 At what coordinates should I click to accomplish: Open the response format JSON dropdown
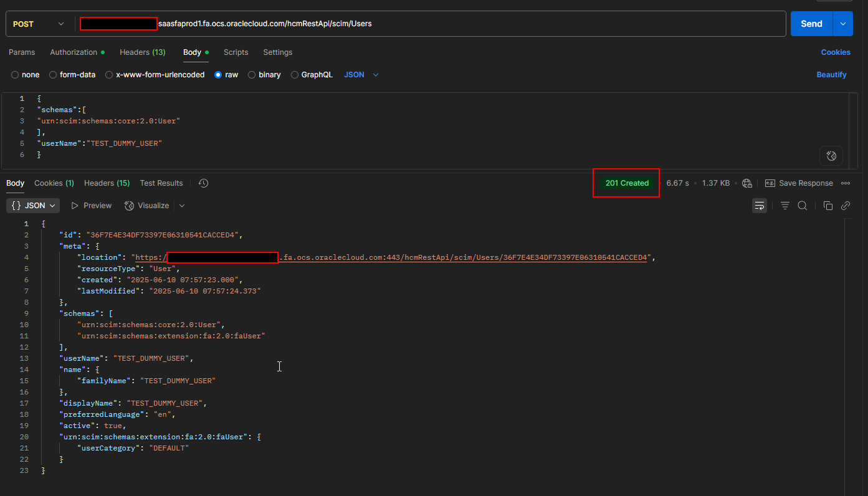[33, 206]
